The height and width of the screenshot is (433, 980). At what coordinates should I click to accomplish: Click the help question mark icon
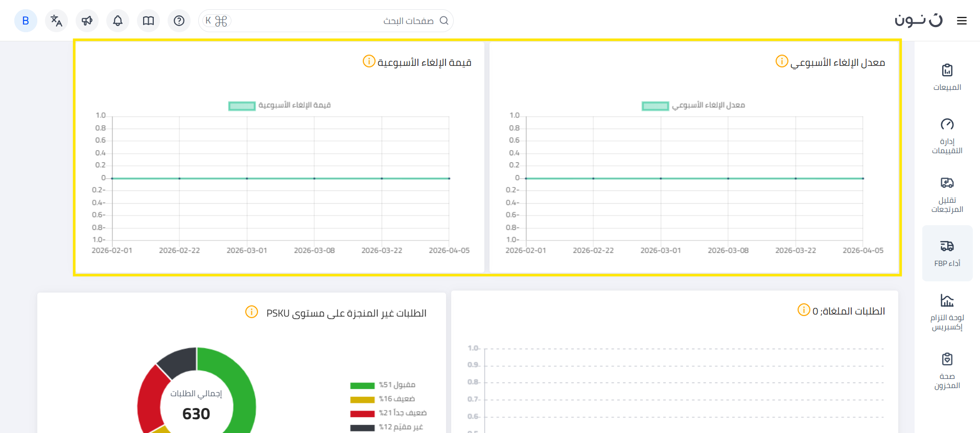tap(179, 21)
